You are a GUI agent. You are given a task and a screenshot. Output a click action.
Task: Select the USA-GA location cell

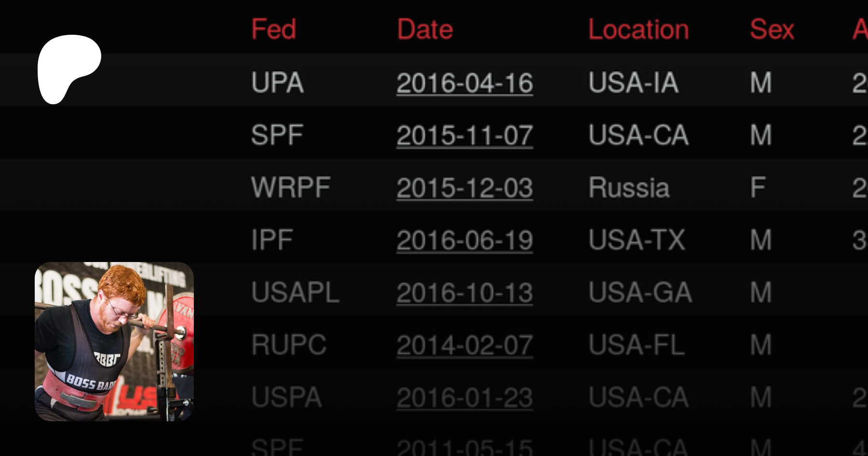640,293
